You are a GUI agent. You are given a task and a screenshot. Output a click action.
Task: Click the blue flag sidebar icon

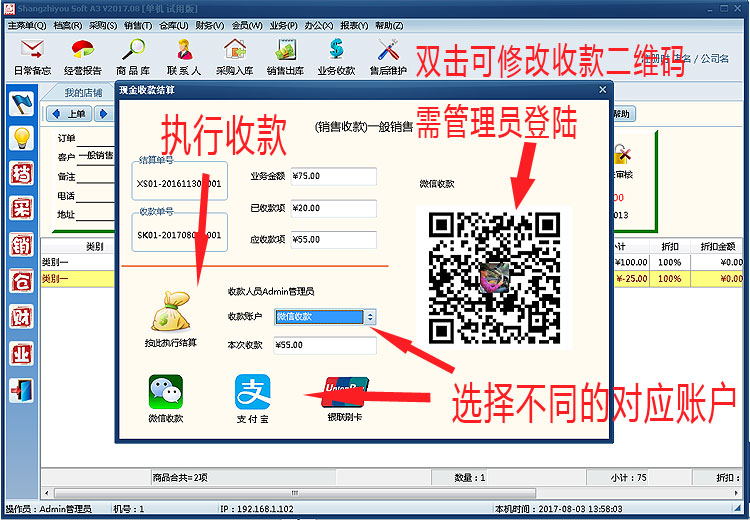(x=22, y=103)
